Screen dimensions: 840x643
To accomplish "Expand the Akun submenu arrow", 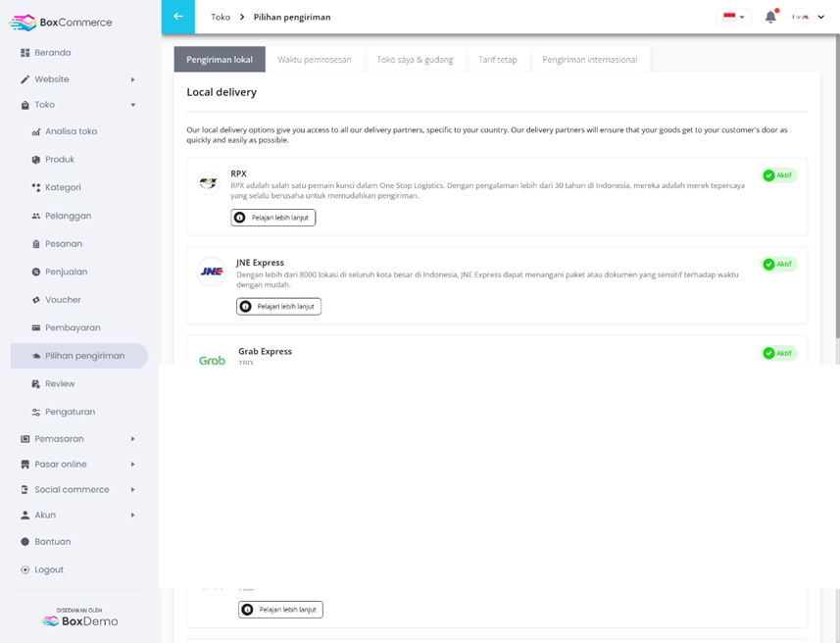I will click(x=133, y=516).
